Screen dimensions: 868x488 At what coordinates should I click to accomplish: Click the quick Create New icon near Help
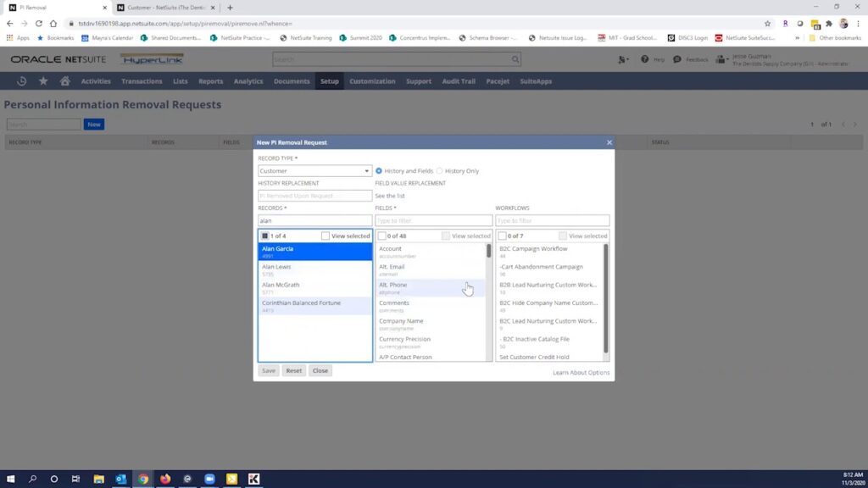(x=624, y=59)
